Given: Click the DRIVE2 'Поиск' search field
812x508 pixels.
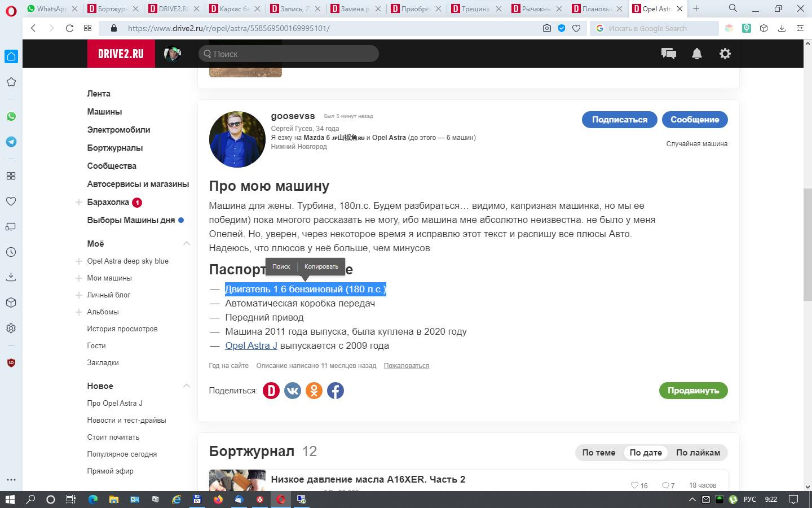Looking at the screenshot, I should (x=289, y=54).
